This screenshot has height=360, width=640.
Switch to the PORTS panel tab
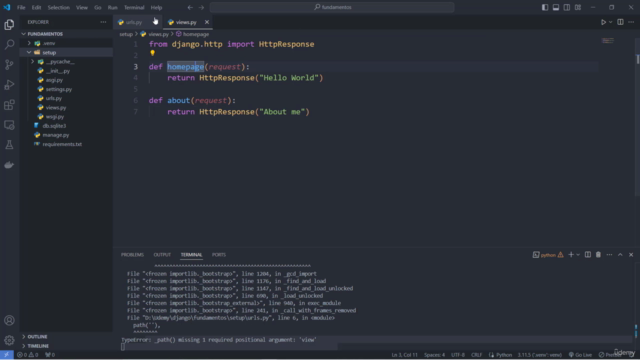pos(219,255)
